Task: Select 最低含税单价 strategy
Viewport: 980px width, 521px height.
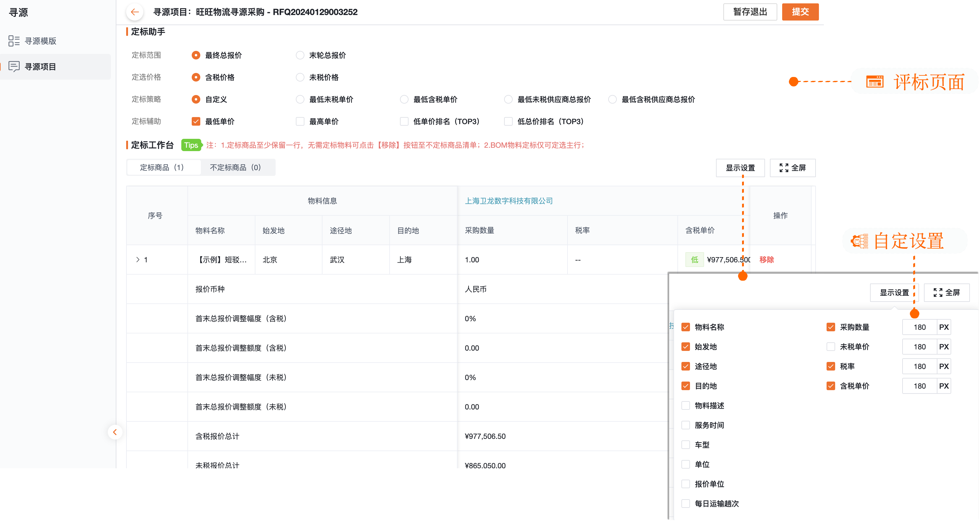Action: coord(404,99)
